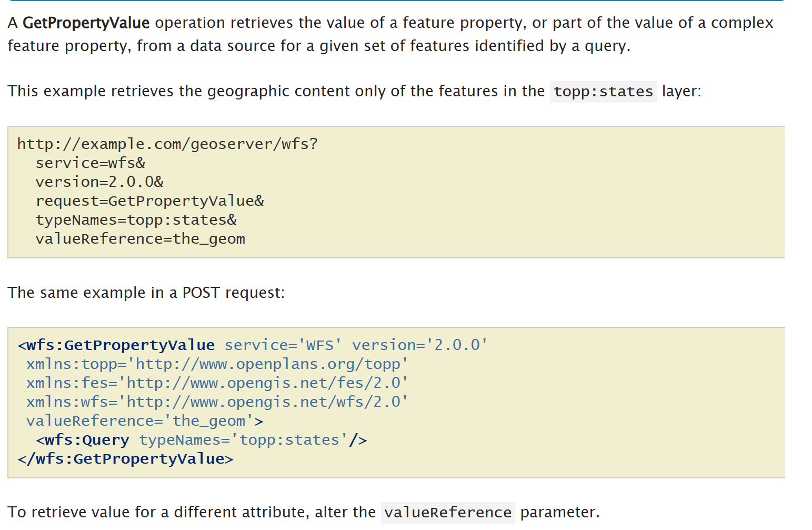Click the http://example.com/geoserver/wfs? URL line
Image resolution: width=812 pixels, height=530 pixels.
tap(167, 144)
